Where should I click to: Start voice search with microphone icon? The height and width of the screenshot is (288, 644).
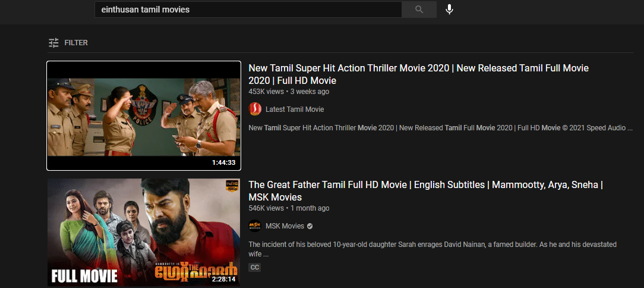(449, 10)
